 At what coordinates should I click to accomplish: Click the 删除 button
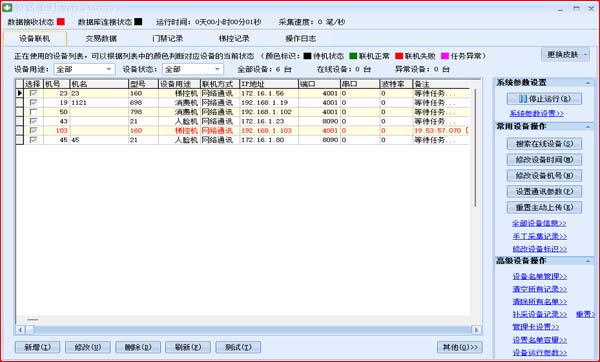(138, 347)
